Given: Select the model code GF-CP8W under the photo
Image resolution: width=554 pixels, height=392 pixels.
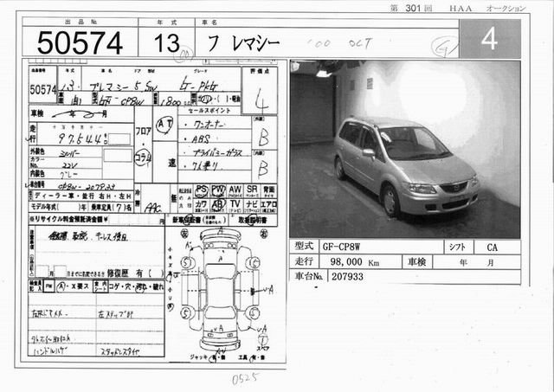Looking at the screenshot, I should [x=341, y=247].
